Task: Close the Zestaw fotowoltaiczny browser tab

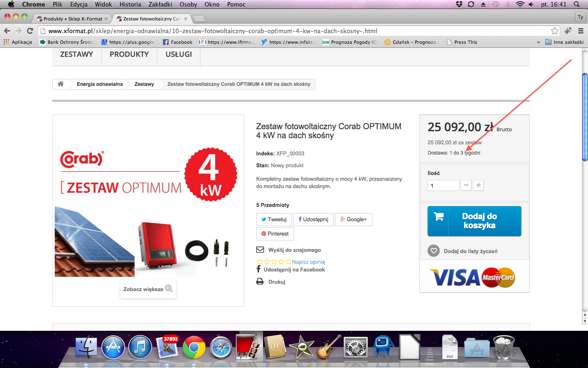Action: click(186, 19)
